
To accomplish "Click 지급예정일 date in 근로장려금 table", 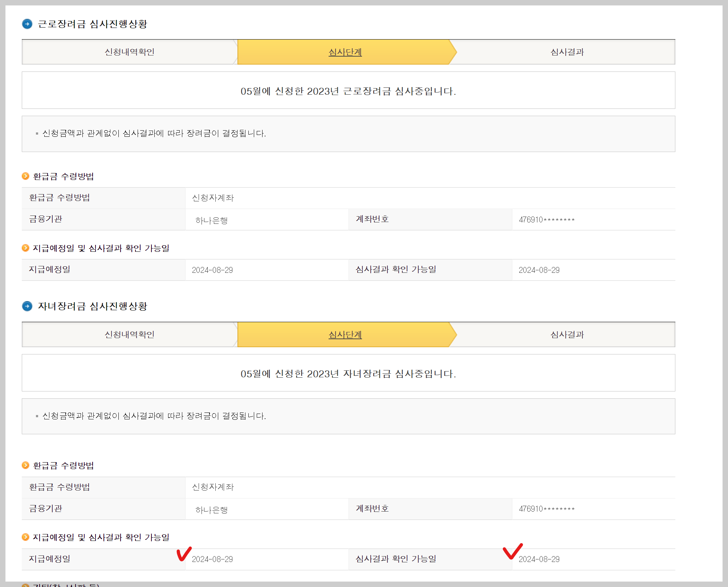I will (212, 270).
